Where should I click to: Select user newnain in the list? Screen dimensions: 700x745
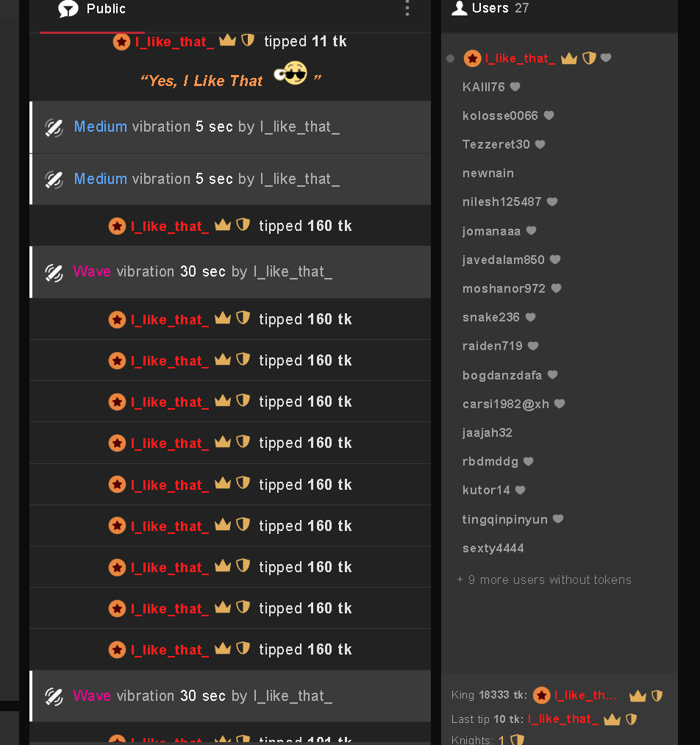point(488,173)
